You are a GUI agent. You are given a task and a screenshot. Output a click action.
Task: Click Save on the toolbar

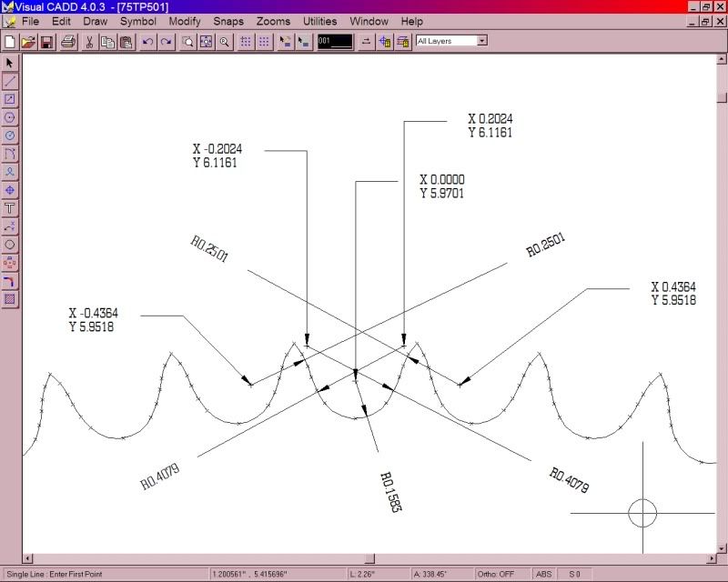click(x=45, y=41)
